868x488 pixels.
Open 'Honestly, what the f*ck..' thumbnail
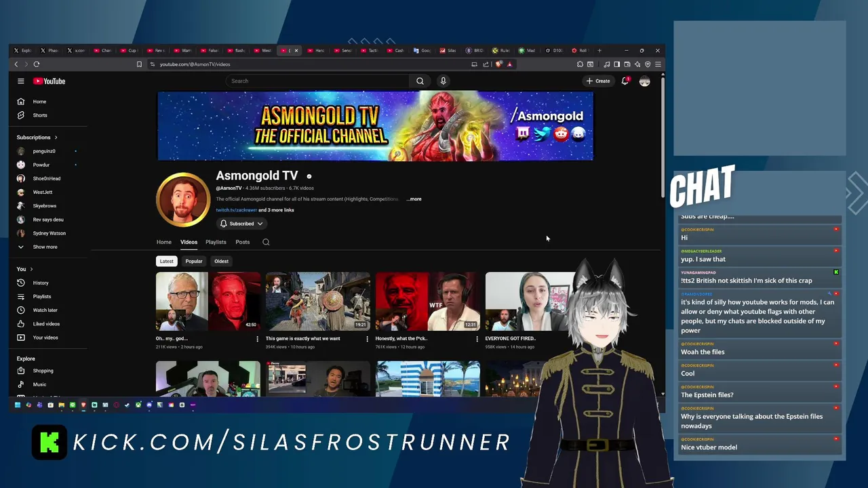point(428,302)
